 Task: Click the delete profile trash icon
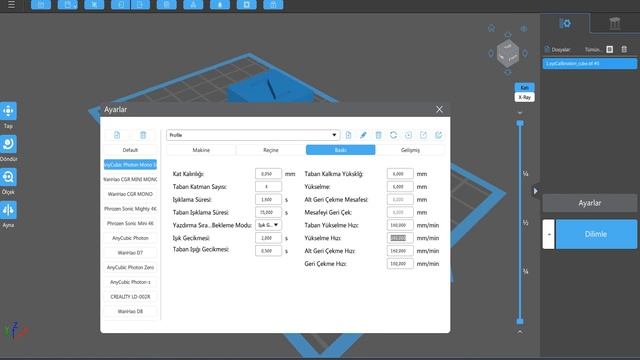pyautogui.click(x=378, y=135)
